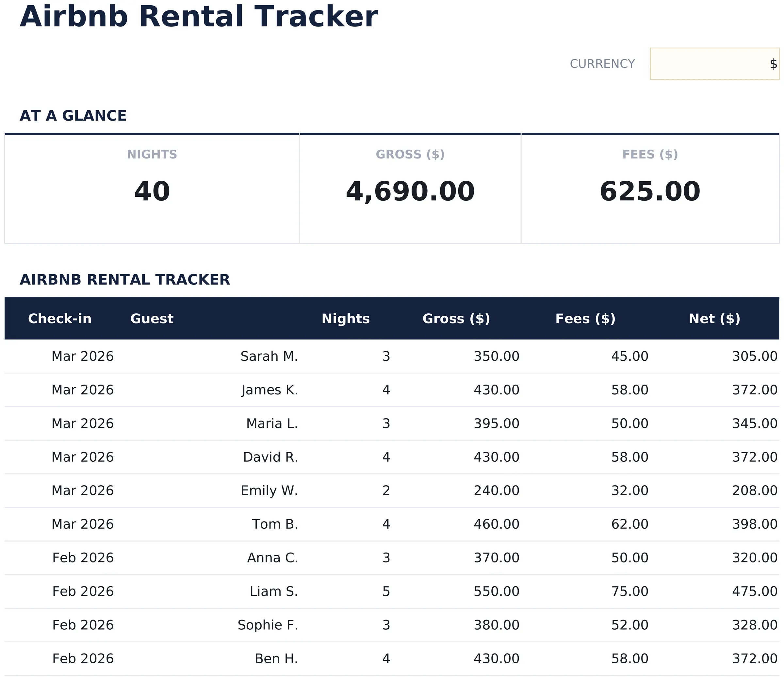The height and width of the screenshot is (680, 784).
Task: Click Sophie F.'s gross value 380.00
Action: [497, 625]
